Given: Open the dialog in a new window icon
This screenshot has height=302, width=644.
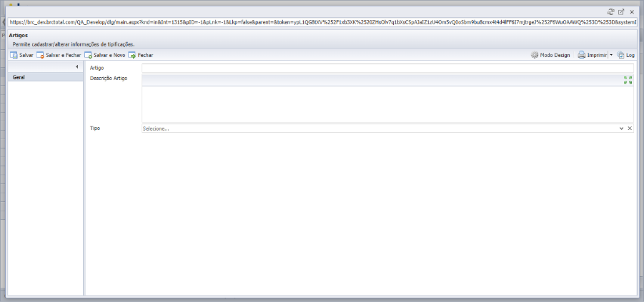Looking at the screenshot, I should coord(621,12).
